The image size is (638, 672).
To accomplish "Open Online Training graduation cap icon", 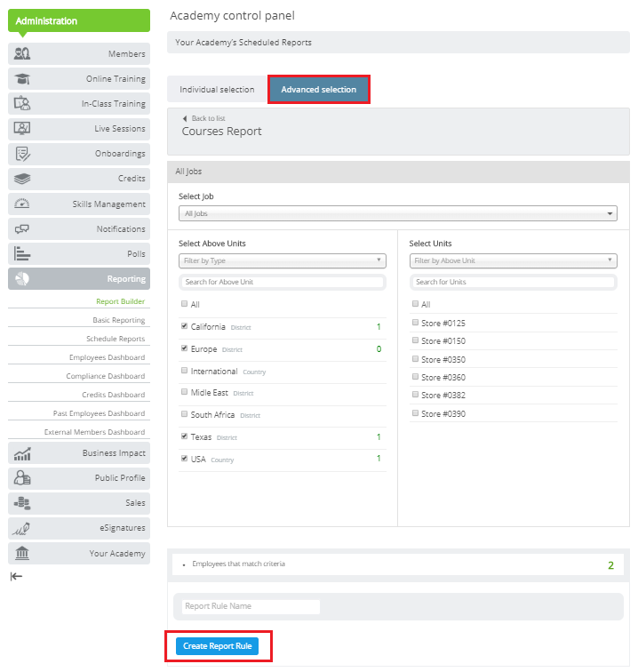I will point(23,78).
